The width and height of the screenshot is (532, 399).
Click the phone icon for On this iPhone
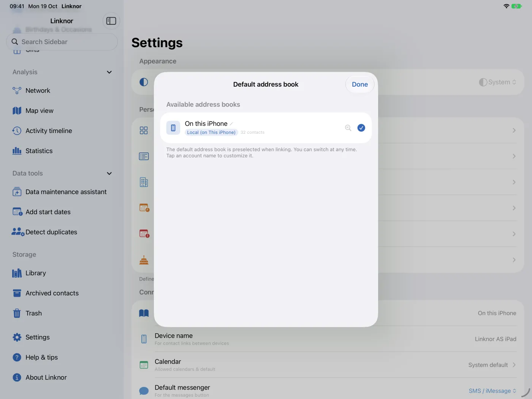pos(173,128)
